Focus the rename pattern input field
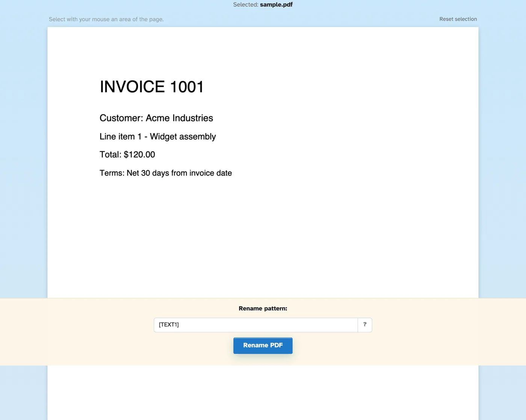 tap(256, 325)
